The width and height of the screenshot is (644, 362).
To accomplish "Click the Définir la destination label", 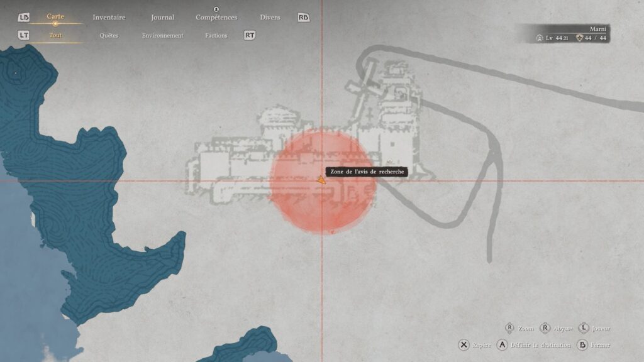I will coord(541,345).
